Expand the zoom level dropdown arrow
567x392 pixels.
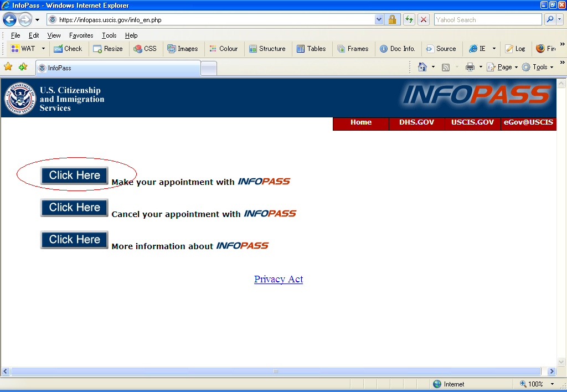(x=552, y=384)
